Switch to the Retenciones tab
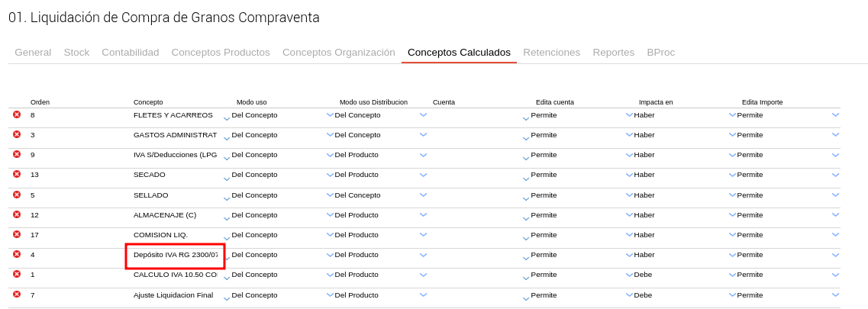Viewport: 868px width, 309px height. point(551,52)
